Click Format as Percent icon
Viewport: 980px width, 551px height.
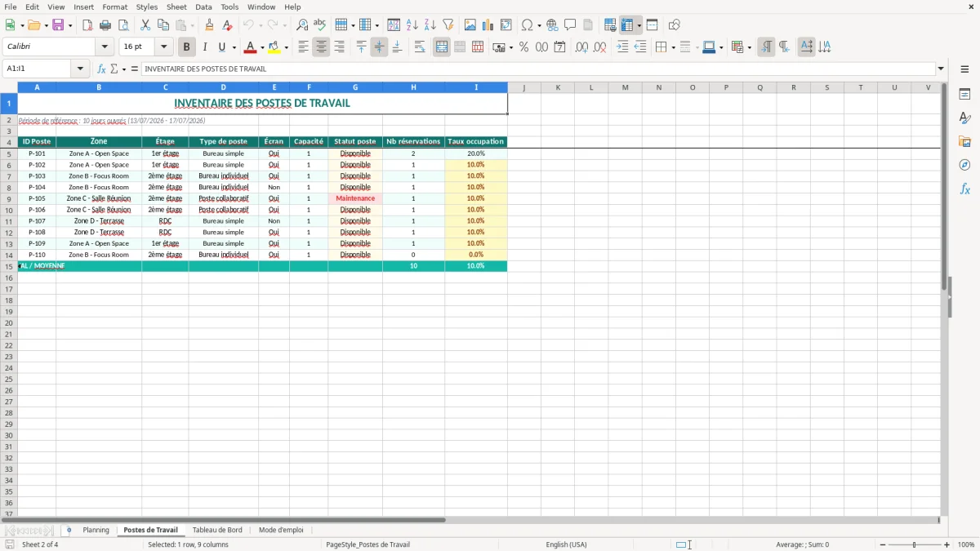point(524,47)
